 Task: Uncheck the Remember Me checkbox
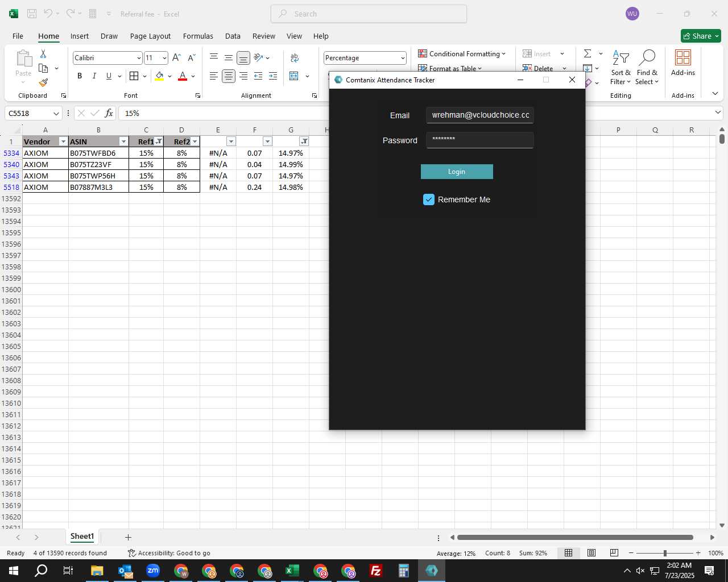[429, 199]
